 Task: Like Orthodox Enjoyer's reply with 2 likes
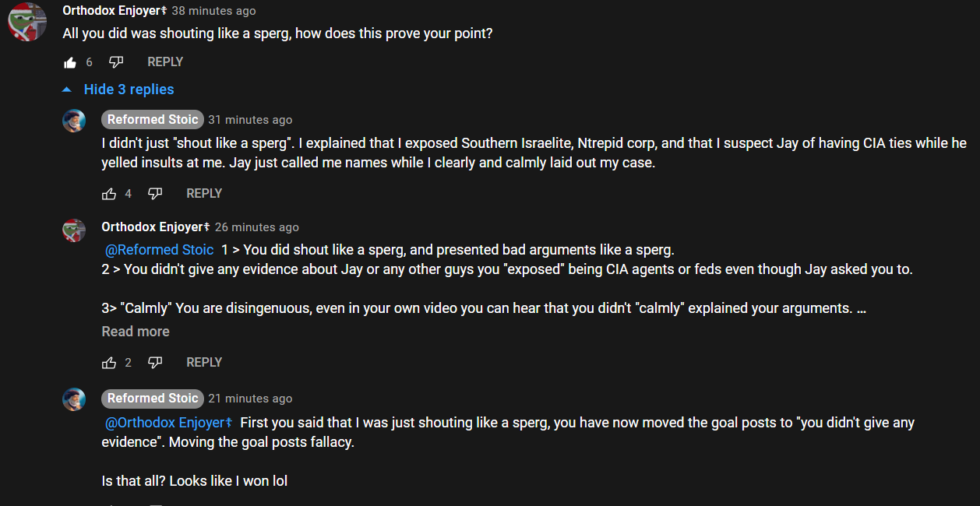click(x=109, y=363)
